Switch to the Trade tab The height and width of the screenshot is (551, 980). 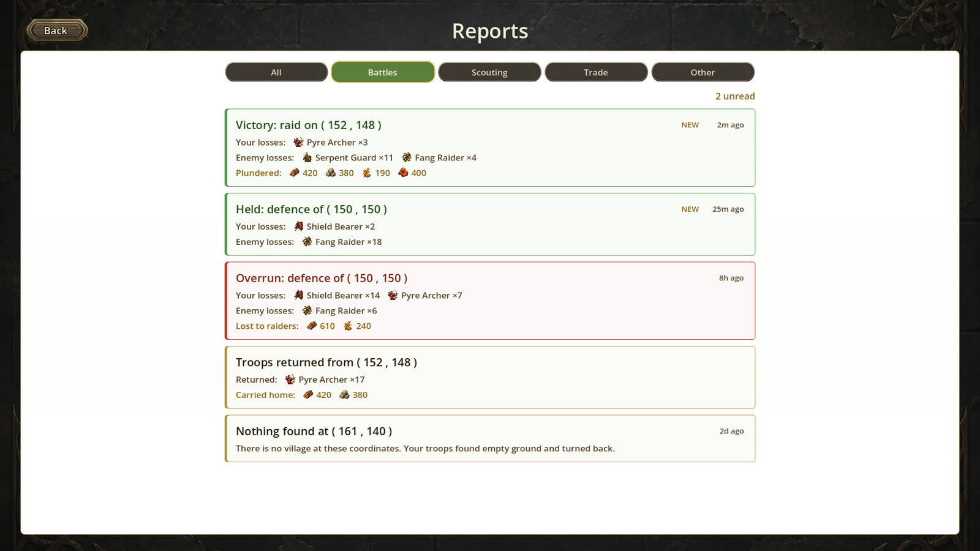[596, 72]
